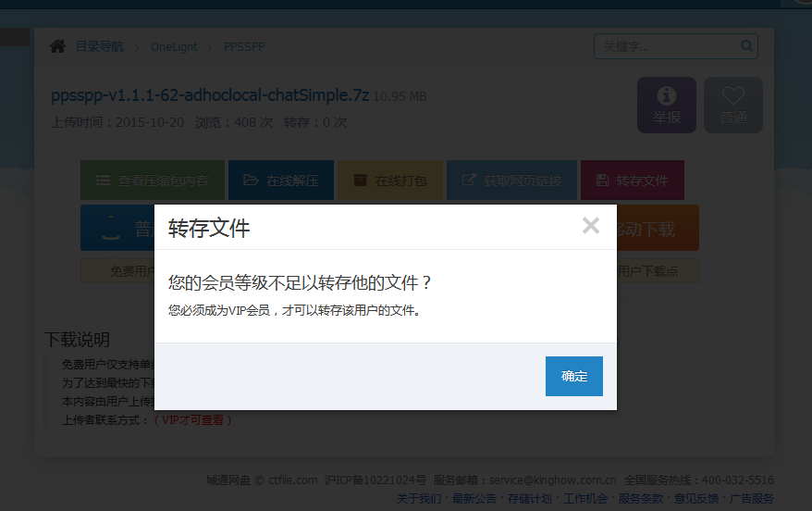Open 关于我们 footer link
The height and width of the screenshot is (511, 812).
[x=419, y=499]
